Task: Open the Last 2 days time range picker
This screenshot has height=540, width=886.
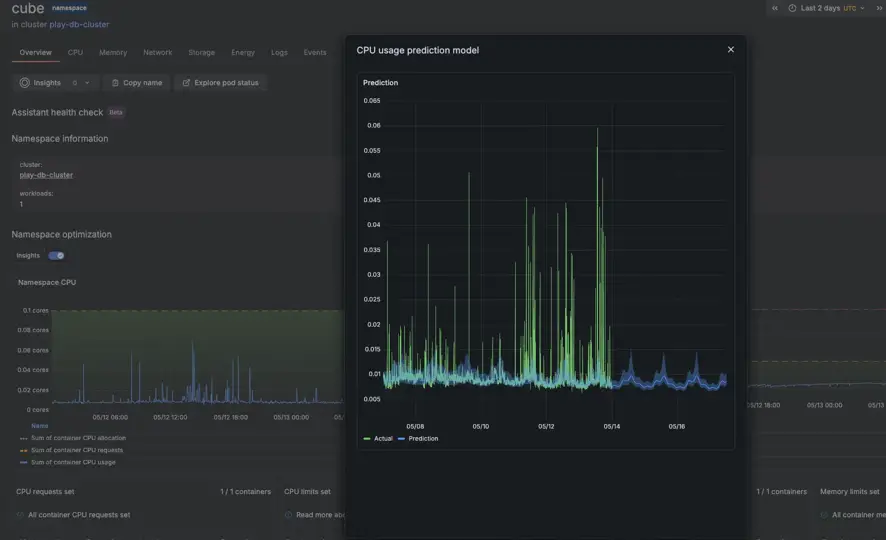Action: tap(827, 8)
